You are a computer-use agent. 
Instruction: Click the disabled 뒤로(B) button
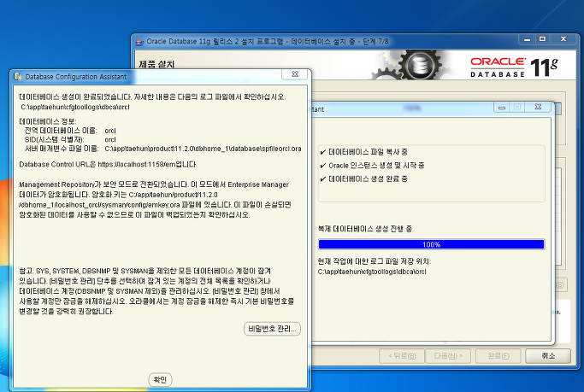click(402, 356)
